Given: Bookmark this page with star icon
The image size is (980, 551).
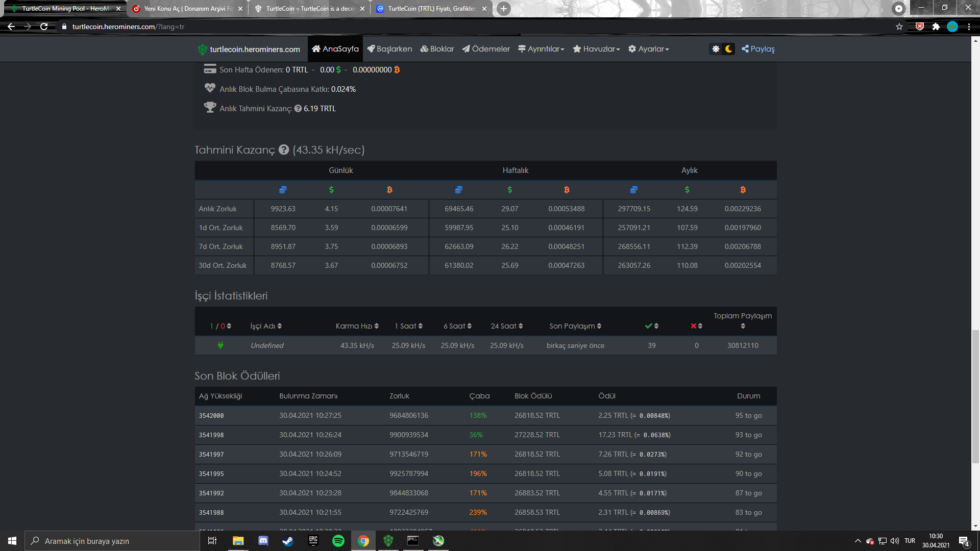Looking at the screenshot, I should 899,27.
